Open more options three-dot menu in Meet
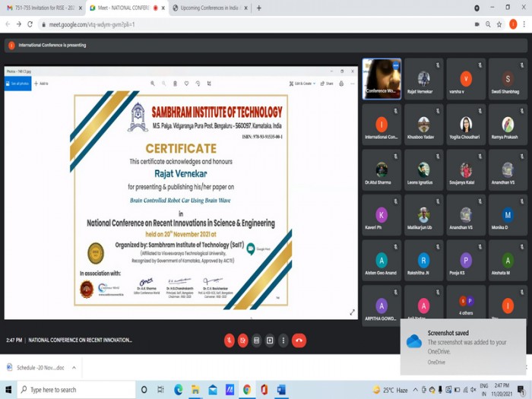Screen dimensions: 532x399 coord(283,340)
